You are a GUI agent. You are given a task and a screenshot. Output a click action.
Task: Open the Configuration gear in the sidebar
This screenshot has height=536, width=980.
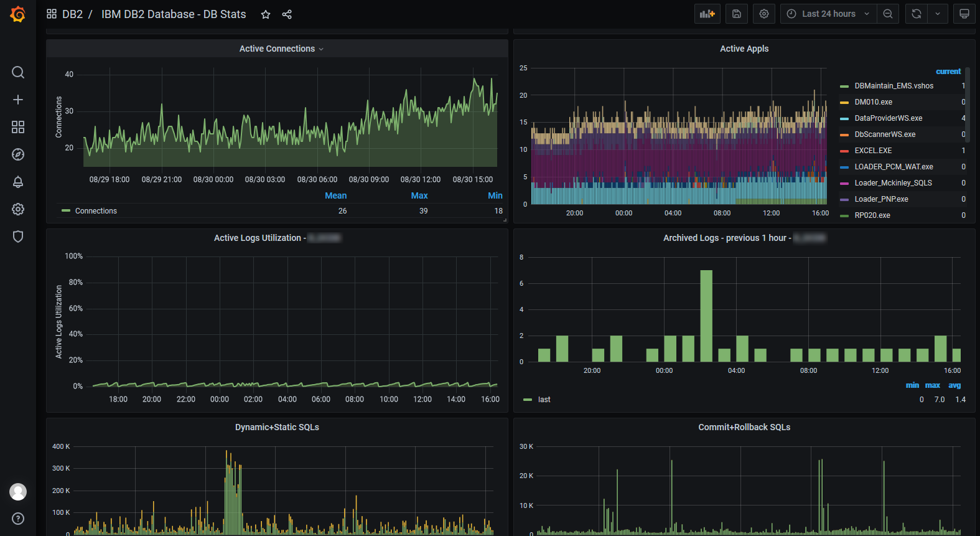pos(18,209)
